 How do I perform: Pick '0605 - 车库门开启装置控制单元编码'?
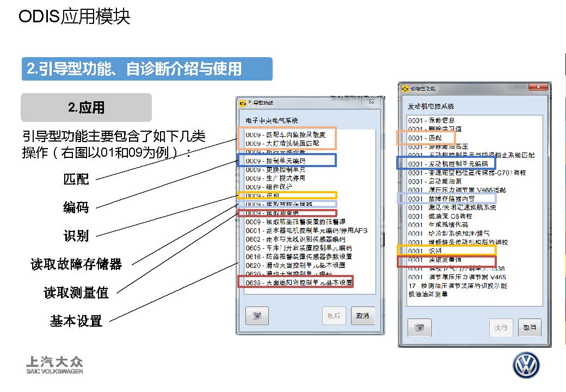click(299, 248)
